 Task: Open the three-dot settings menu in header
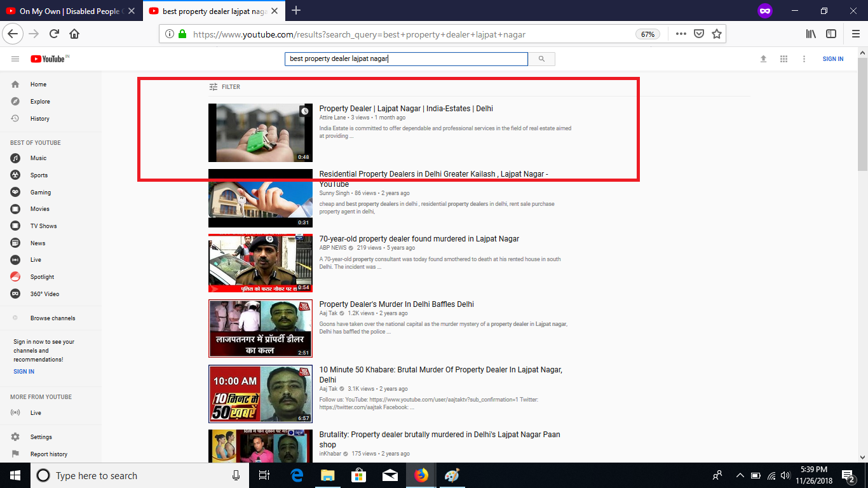point(804,59)
